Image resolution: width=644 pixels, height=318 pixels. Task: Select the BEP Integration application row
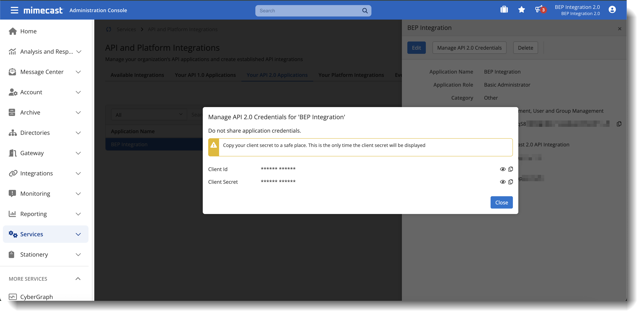129,144
